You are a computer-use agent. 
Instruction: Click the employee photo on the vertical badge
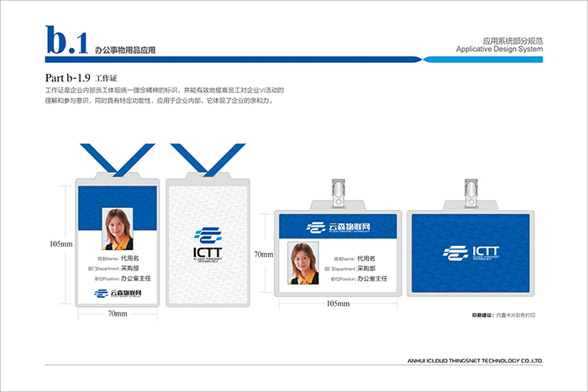pyautogui.click(x=118, y=229)
